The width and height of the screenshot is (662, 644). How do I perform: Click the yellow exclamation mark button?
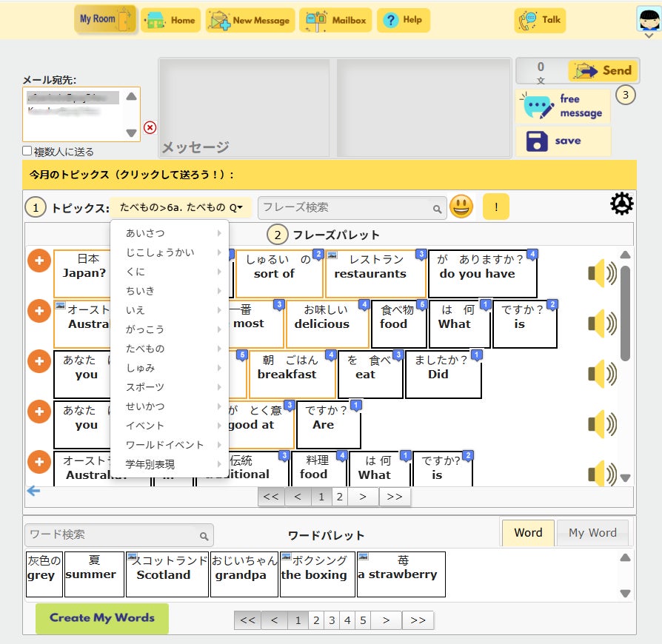click(x=496, y=207)
